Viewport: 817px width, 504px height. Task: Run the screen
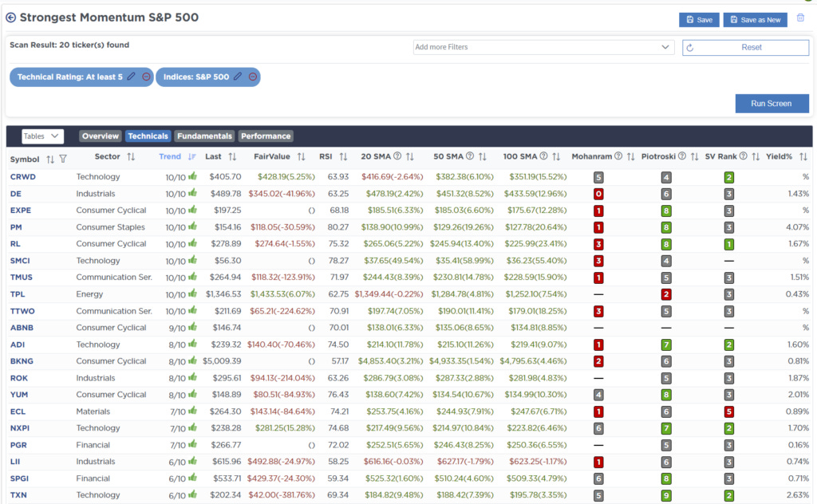click(772, 104)
